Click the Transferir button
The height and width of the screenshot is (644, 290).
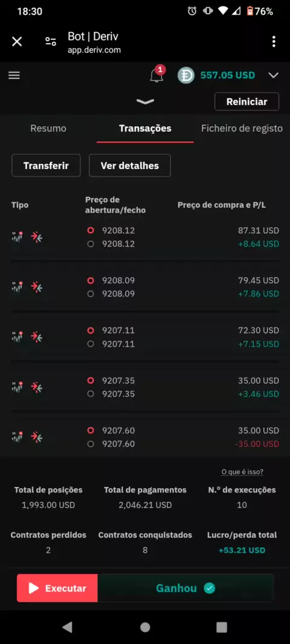(x=46, y=166)
